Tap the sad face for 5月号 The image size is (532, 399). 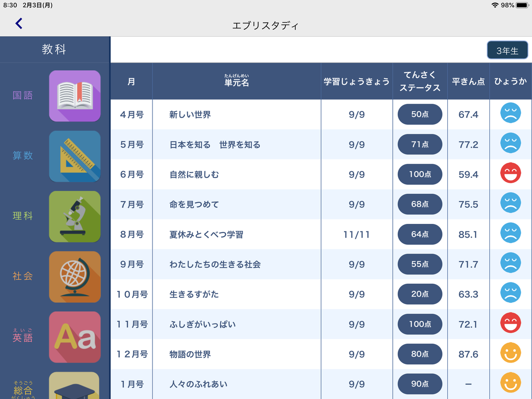(x=510, y=143)
